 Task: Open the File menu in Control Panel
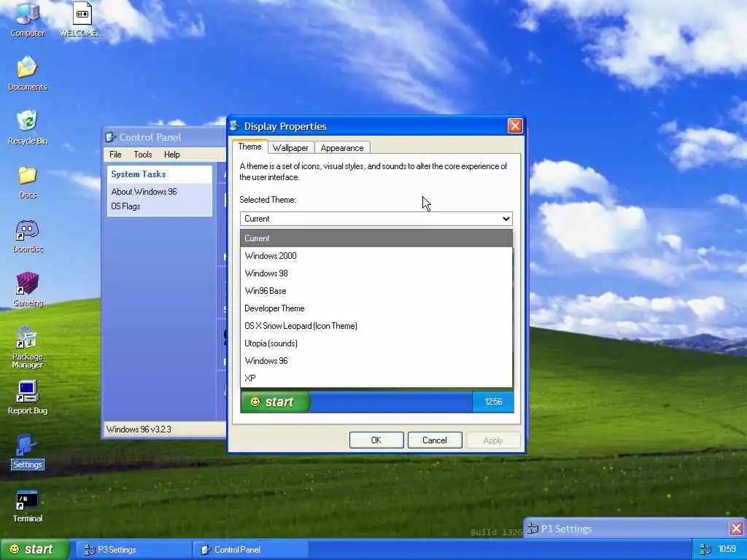tap(115, 155)
